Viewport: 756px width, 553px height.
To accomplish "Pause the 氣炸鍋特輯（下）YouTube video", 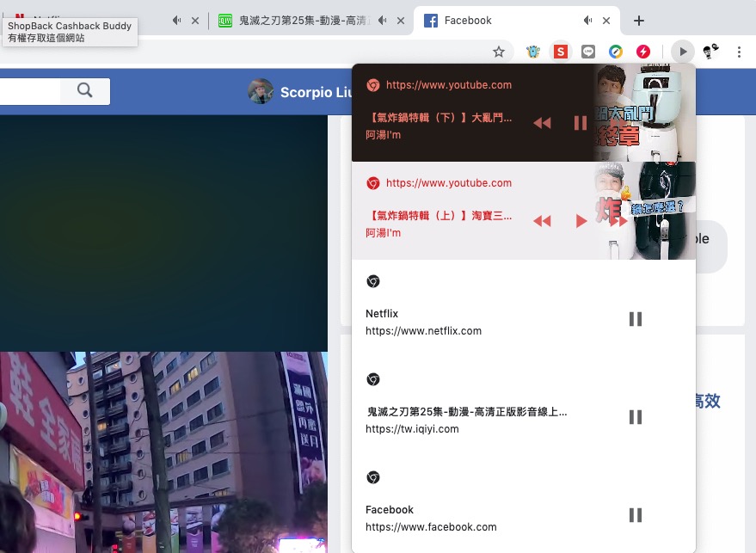I will pos(581,123).
